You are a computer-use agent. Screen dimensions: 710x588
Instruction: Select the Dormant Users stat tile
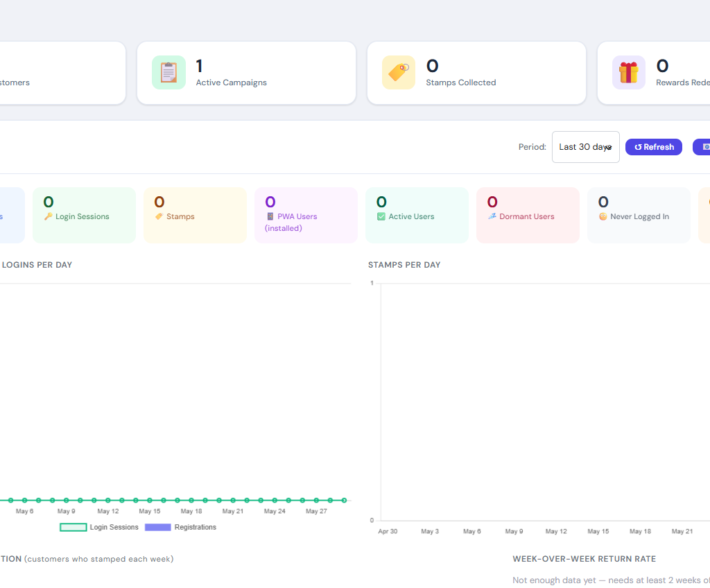528,215
